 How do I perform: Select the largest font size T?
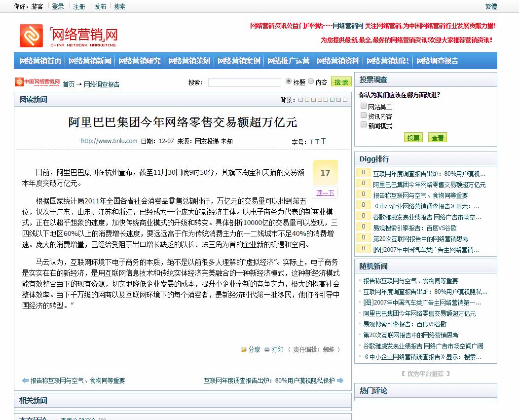[323, 142]
